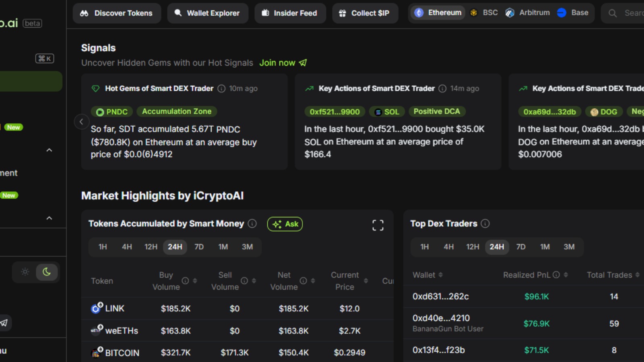Viewport: 644px width, 362px height.
Task: Switch to the Arbitrum network
Action: click(x=528, y=13)
